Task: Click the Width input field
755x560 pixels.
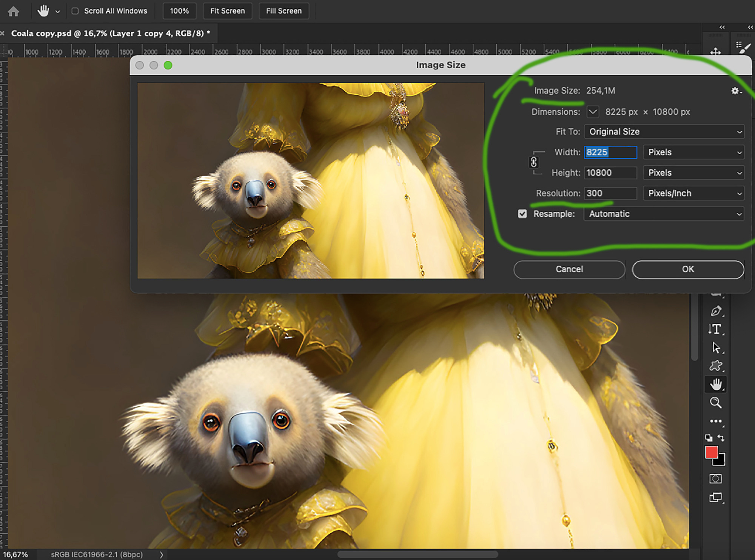Action: [610, 152]
